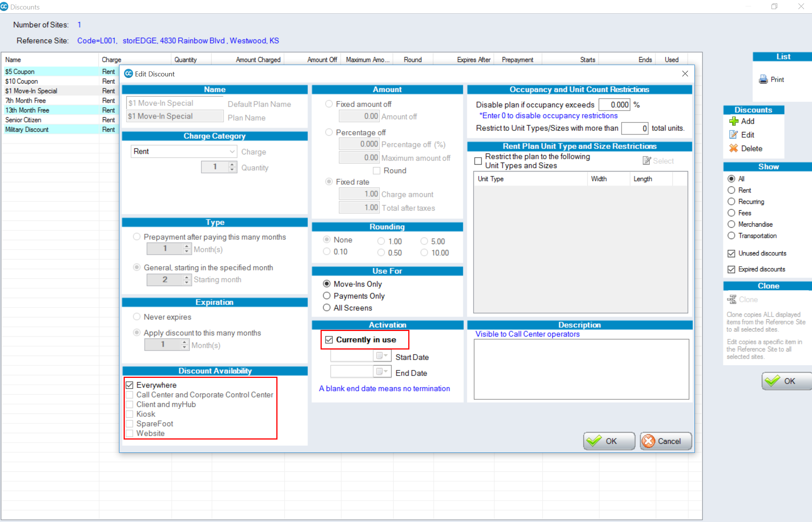Check the SpareFoot availability checkbox
The width and height of the screenshot is (812, 522).
130,424
